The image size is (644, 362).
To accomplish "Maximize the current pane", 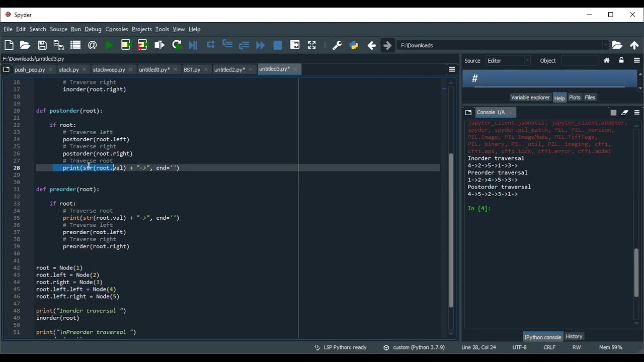I will (295, 45).
